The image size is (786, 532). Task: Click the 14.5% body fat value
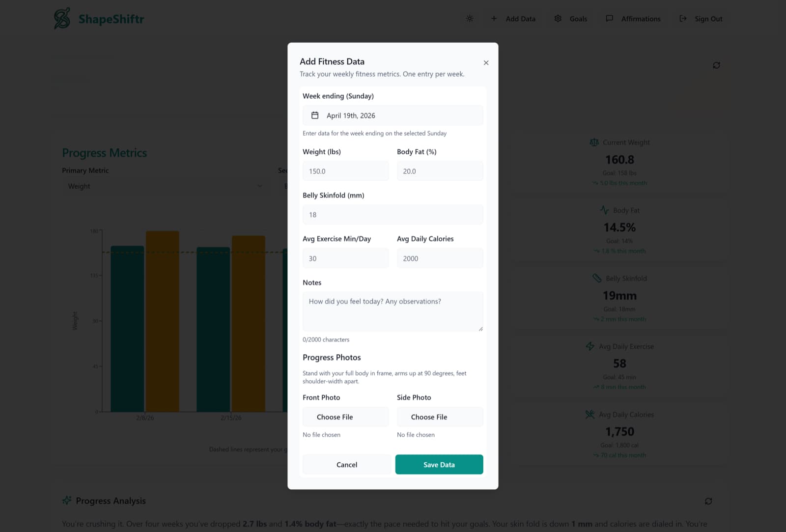619,227
